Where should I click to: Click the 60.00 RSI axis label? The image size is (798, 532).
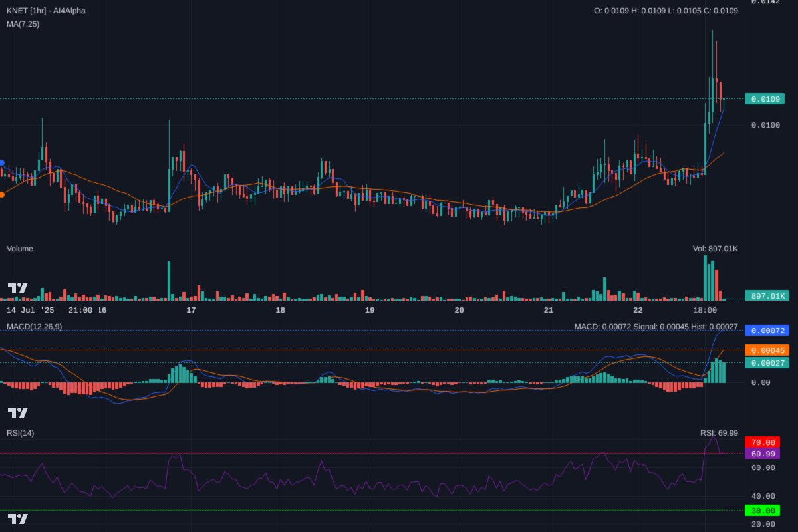[763, 467]
